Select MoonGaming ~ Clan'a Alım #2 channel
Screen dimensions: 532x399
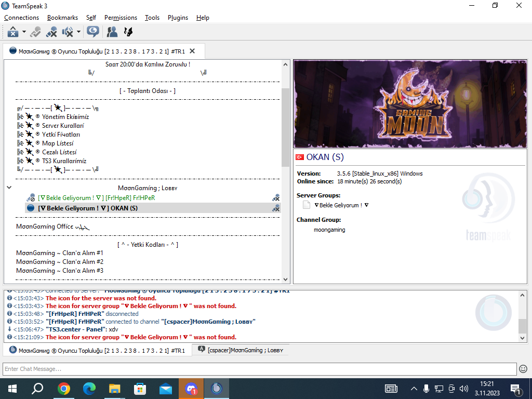click(x=60, y=262)
